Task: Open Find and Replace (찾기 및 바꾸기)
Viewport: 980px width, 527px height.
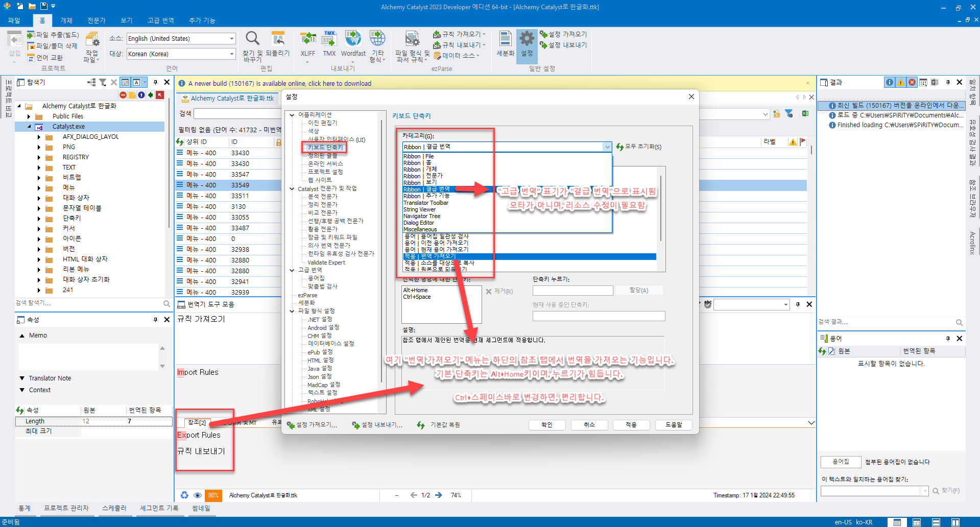Action: 252,46
